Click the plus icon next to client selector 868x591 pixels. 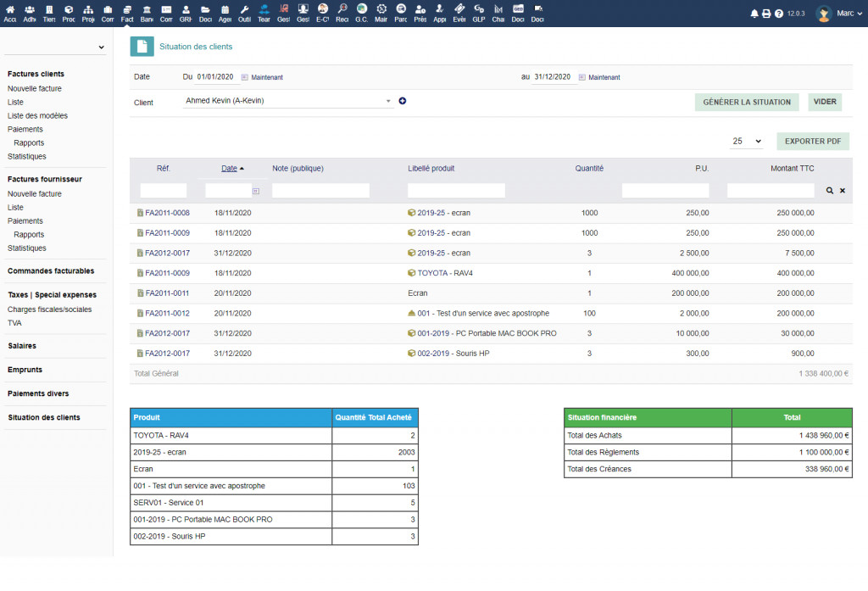(x=403, y=101)
